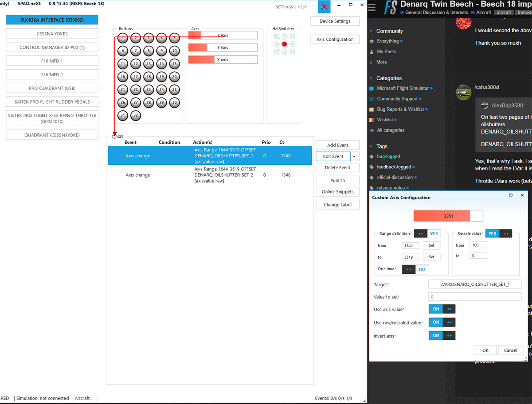Click the Flight Simulator forum FS logo
This screenshot has height=404, width=532.
tap(390, 8)
